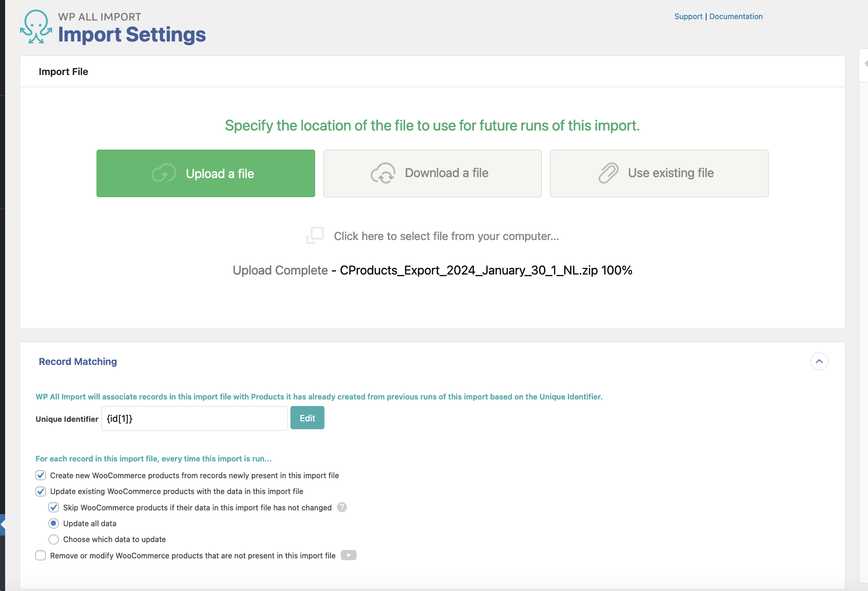The width and height of the screenshot is (868, 591).
Task: Click the cloud upload icon
Action: click(x=164, y=173)
